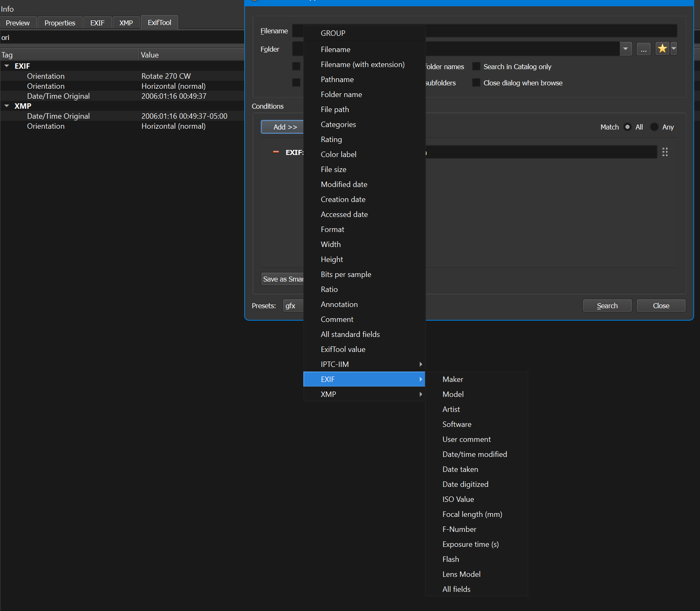This screenshot has height=611, width=700.
Task: Select the All match radio button
Action: click(627, 127)
